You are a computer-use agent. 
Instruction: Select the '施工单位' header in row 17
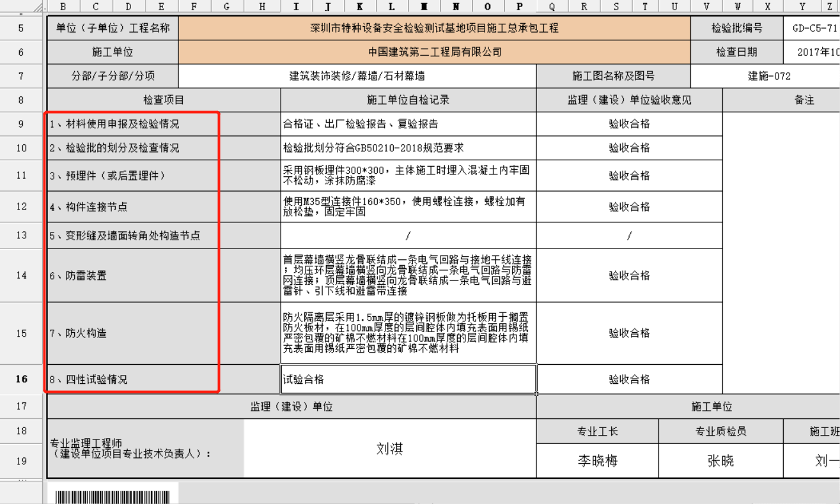[x=688, y=407]
